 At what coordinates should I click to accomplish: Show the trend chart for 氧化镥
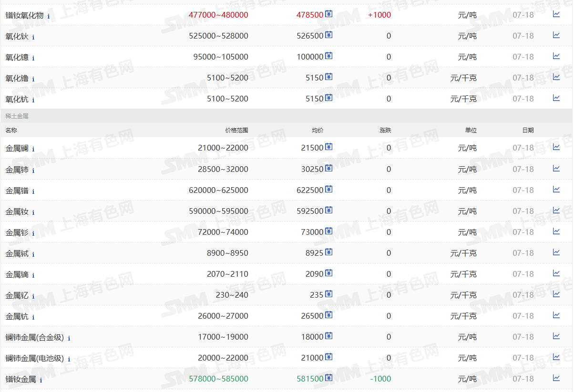(x=556, y=77)
